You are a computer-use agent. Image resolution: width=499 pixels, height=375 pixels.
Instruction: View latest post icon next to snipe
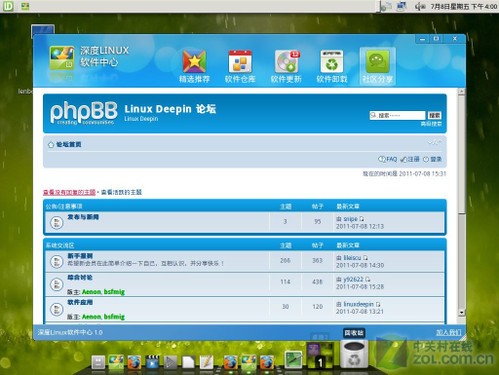click(x=362, y=219)
